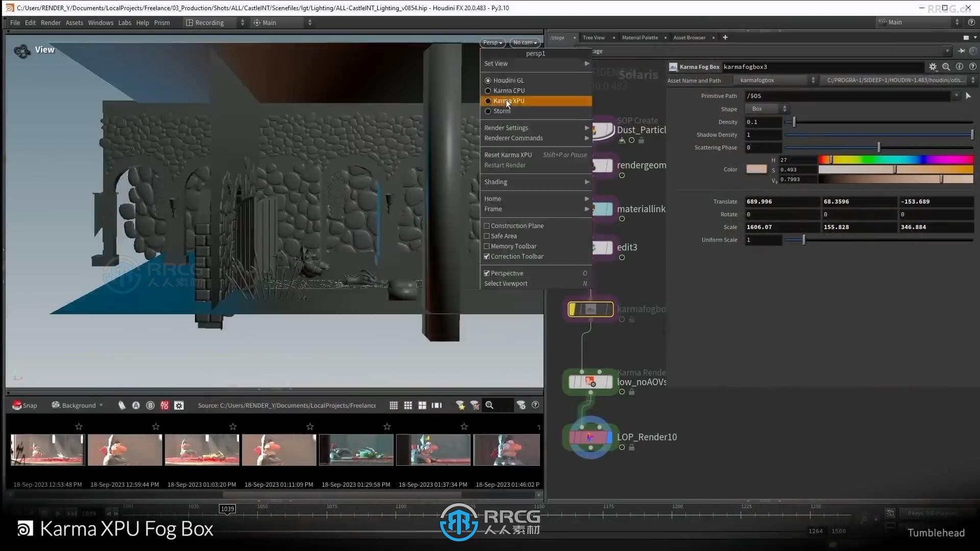
Task: Switch to the Asset Browser tab
Action: tap(689, 37)
